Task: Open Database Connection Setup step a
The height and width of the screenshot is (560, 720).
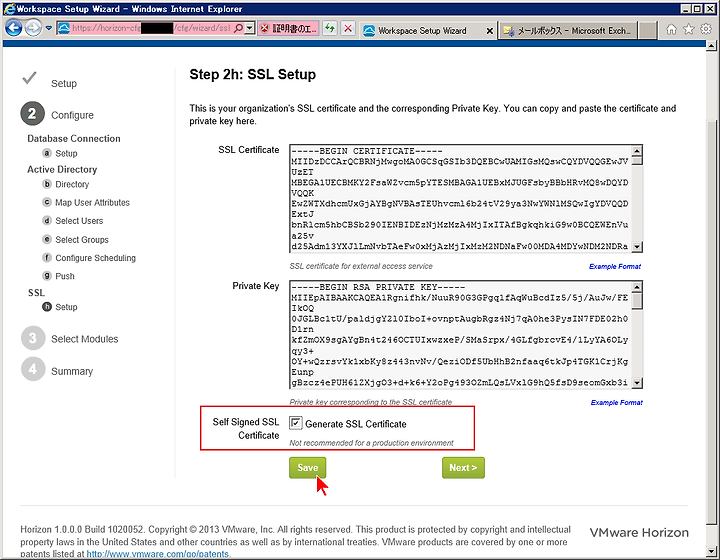Action: (60, 153)
